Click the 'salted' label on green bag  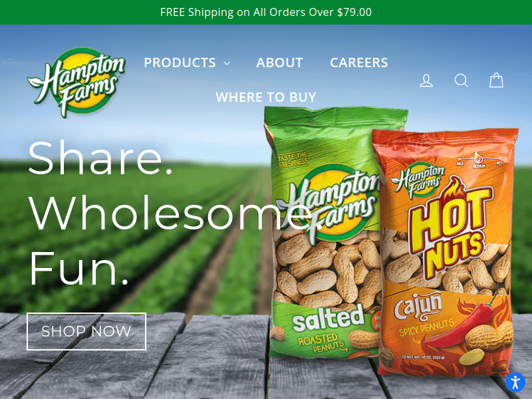(329, 319)
